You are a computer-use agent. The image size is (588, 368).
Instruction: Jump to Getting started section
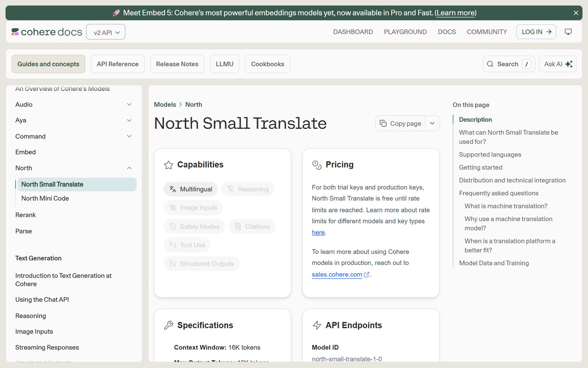click(x=481, y=167)
